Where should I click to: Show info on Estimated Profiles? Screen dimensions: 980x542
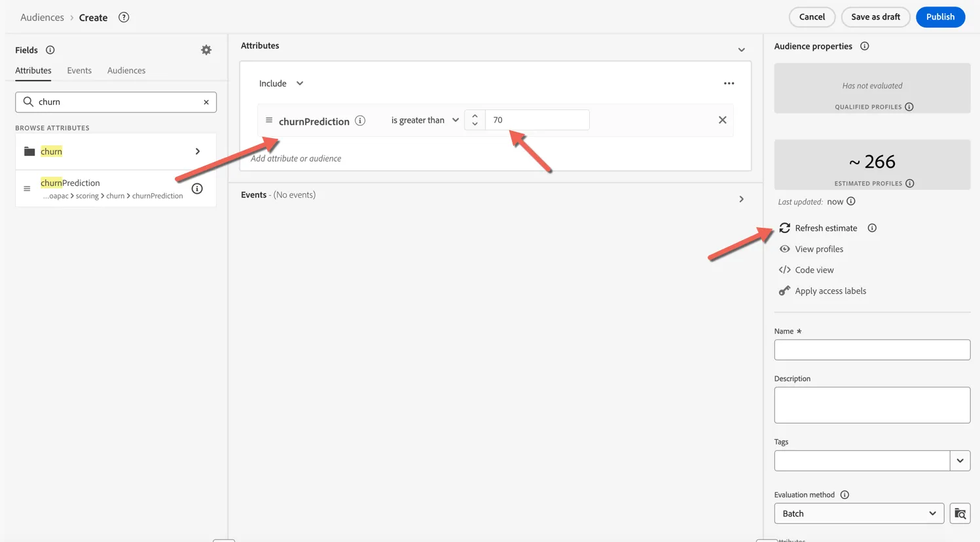click(x=910, y=183)
